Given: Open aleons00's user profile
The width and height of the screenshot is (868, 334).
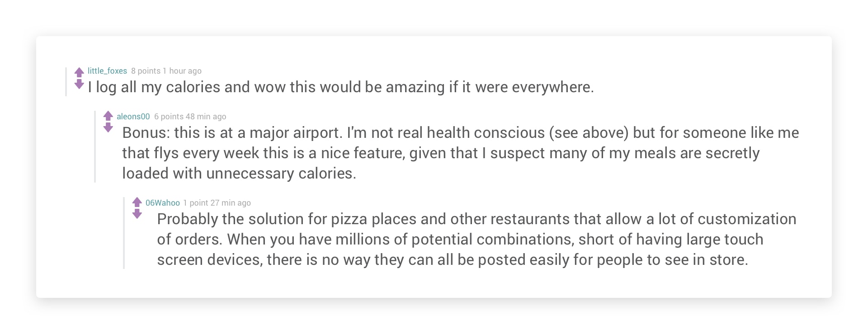Looking at the screenshot, I should (133, 116).
